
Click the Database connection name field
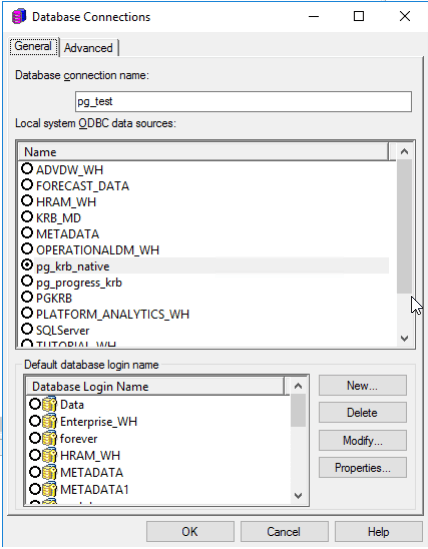click(x=243, y=102)
